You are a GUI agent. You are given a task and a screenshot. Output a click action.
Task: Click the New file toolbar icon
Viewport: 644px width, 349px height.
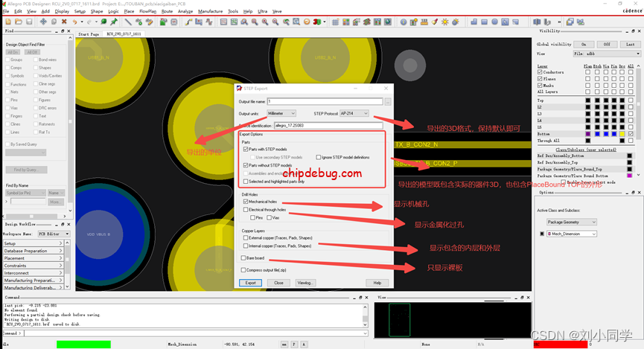[7, 22]
